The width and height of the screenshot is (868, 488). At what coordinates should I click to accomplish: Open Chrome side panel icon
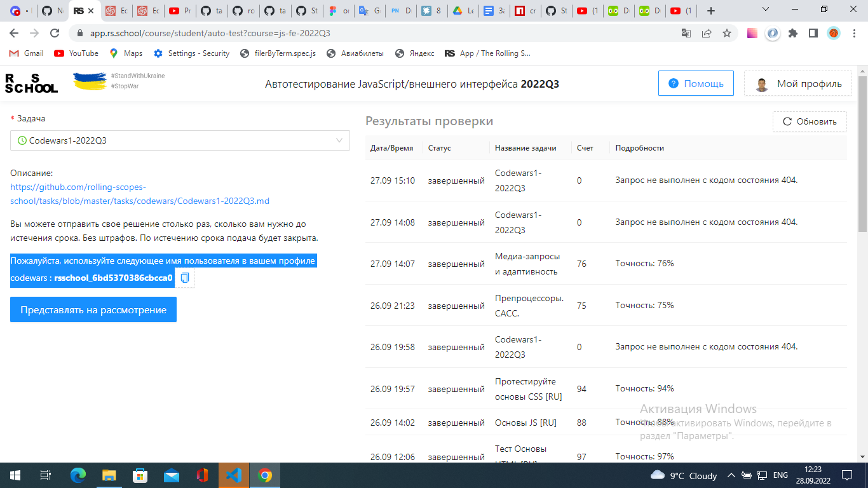point(813,33)
